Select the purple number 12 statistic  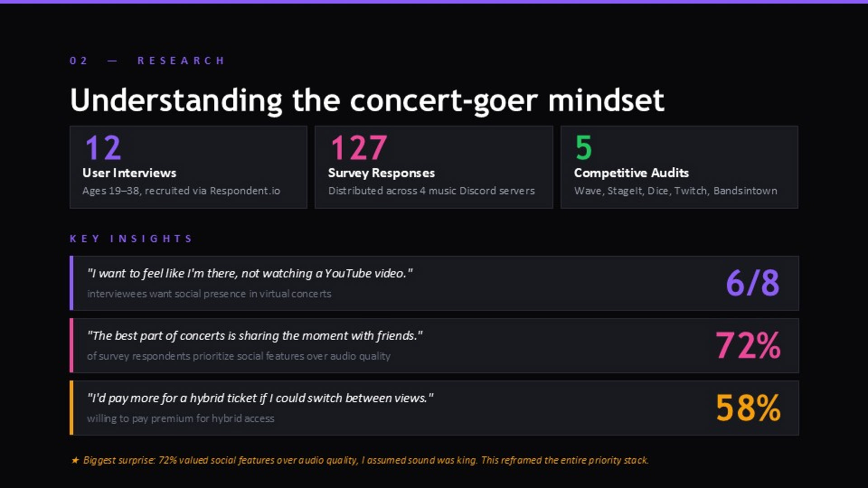[103, 148]
